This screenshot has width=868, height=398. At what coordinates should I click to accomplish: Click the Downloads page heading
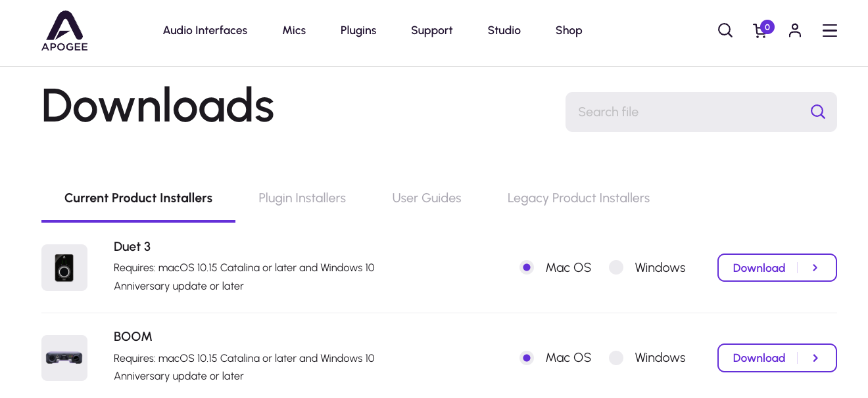[158, 105]
